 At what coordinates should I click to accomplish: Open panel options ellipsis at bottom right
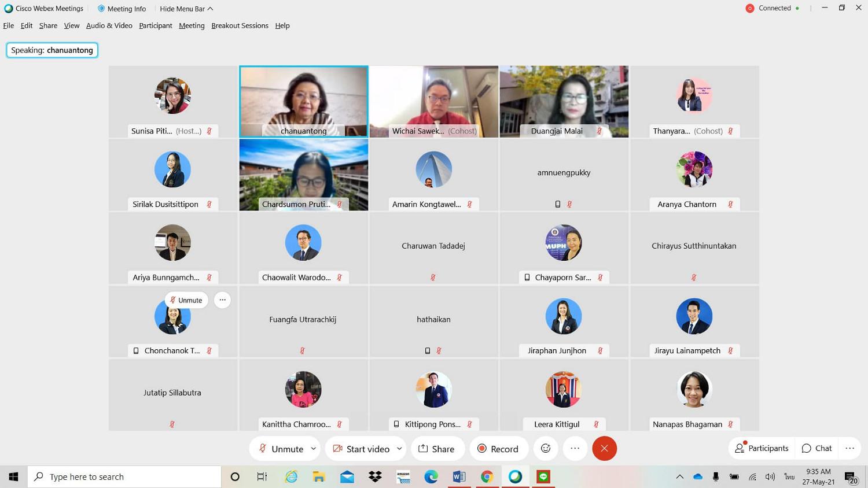click(x=849, y=449)
